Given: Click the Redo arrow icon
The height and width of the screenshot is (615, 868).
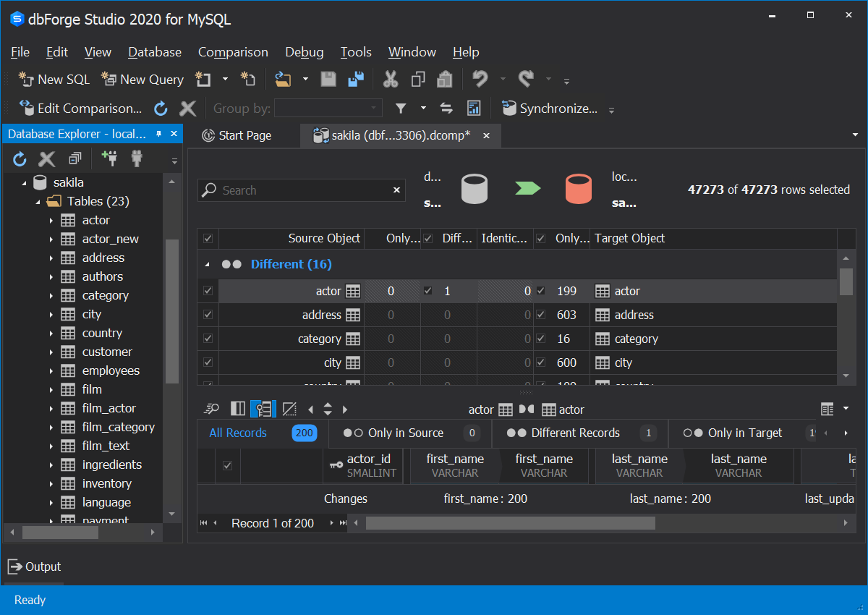Looking at the screenshot, I should (527, 79).
